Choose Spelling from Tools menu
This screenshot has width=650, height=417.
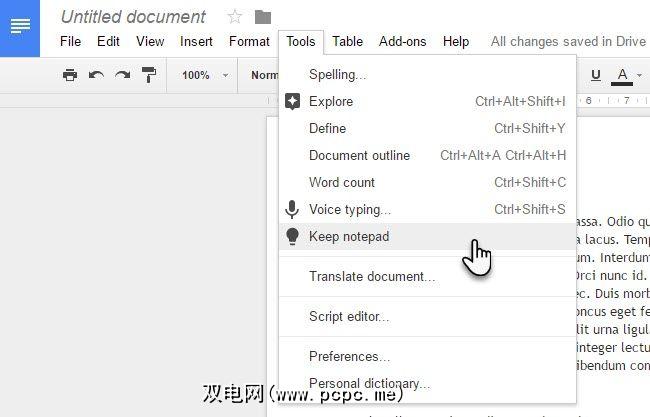coord(428,75)
